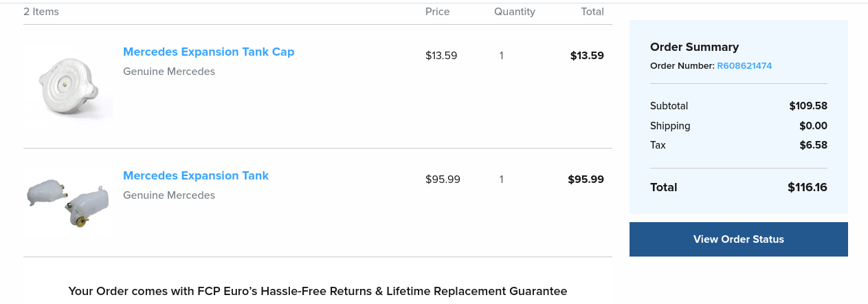Click the Expansion Tank product image
Viewport: 868px width, 304px height.
coord(68,200)
